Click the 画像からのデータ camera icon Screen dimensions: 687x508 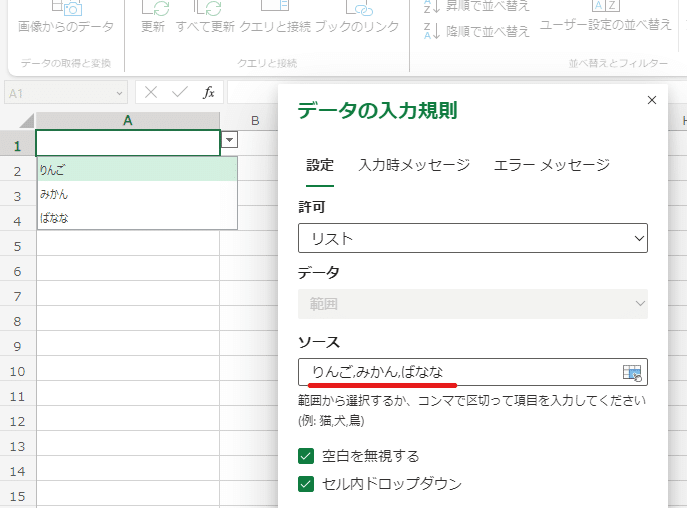[67, 7]
